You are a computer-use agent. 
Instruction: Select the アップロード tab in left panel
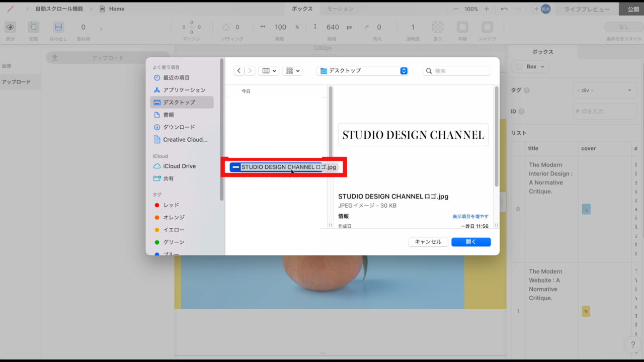[21, 82]
